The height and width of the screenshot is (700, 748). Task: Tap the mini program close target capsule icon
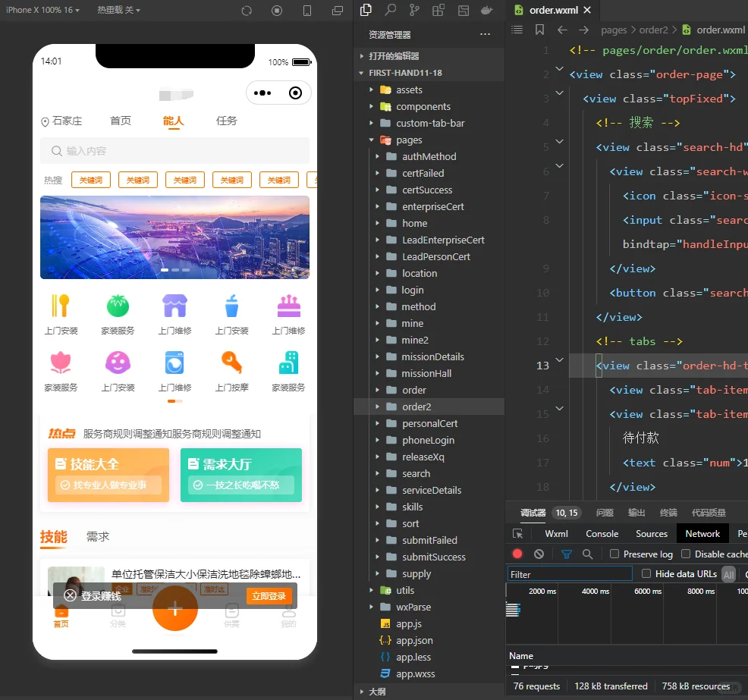(295, 93)
